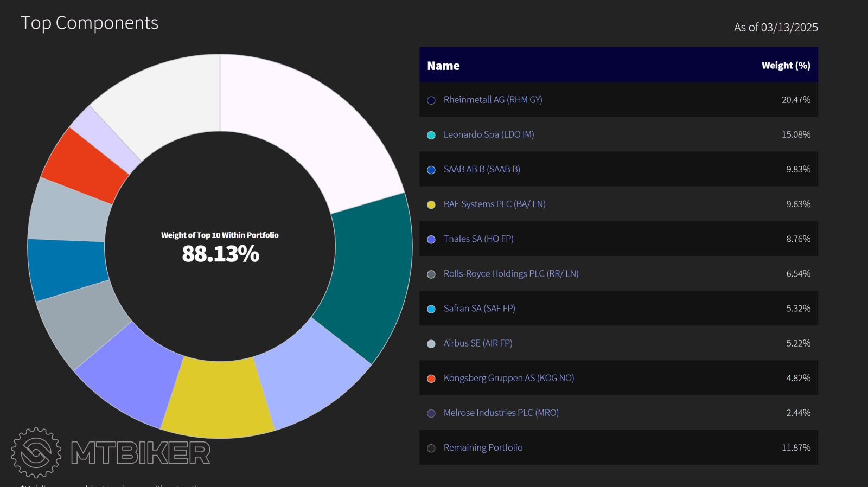Open the Safran SA (SAF FP) link
This screenshot has height=487, width=868.
pos(480,308)
